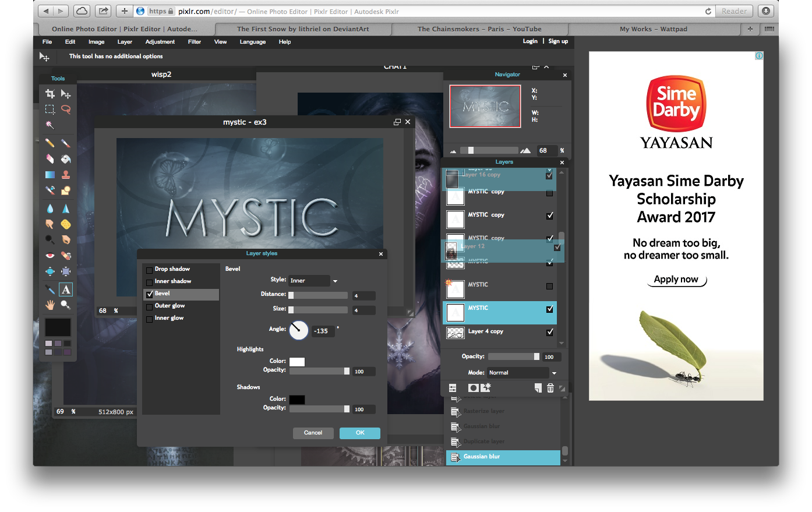
Task: Delete layer with the trash icon
Action: click(550, 388)
